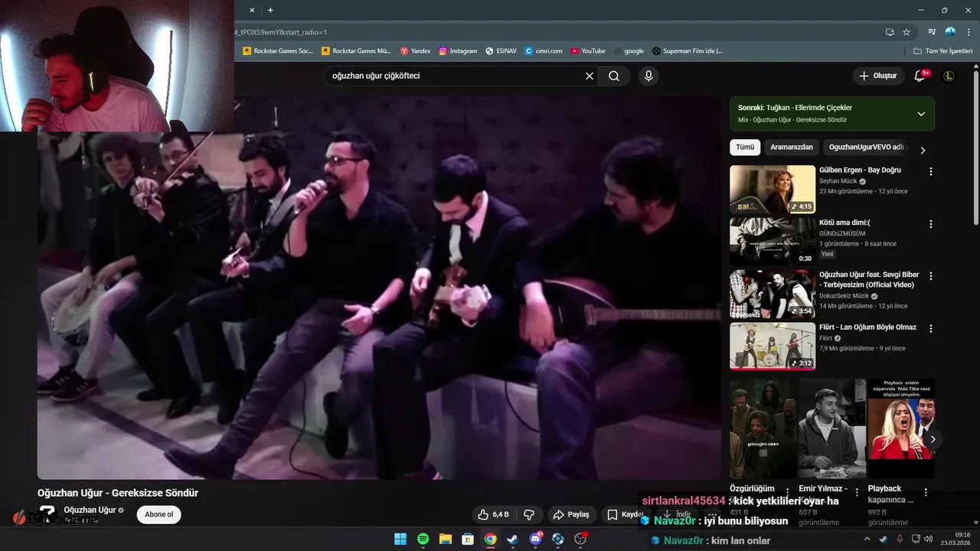Viewport: 980px width, 551px height.
Task: Select the Tümü filter chip
Action: (745, 147)
